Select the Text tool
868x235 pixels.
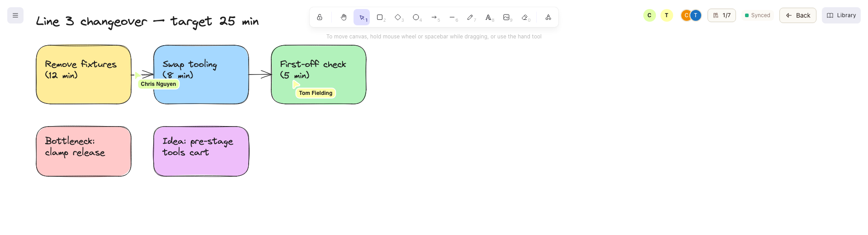pos(488,17)
